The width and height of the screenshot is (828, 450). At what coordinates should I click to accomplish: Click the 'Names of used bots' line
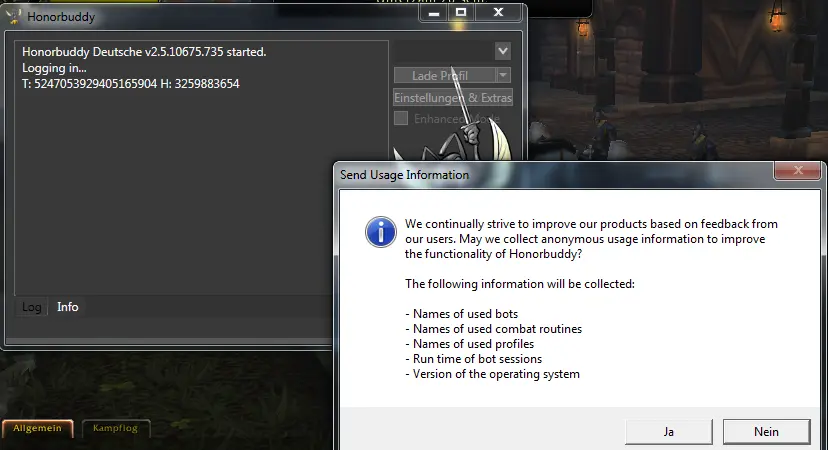(x=462, y=314)
